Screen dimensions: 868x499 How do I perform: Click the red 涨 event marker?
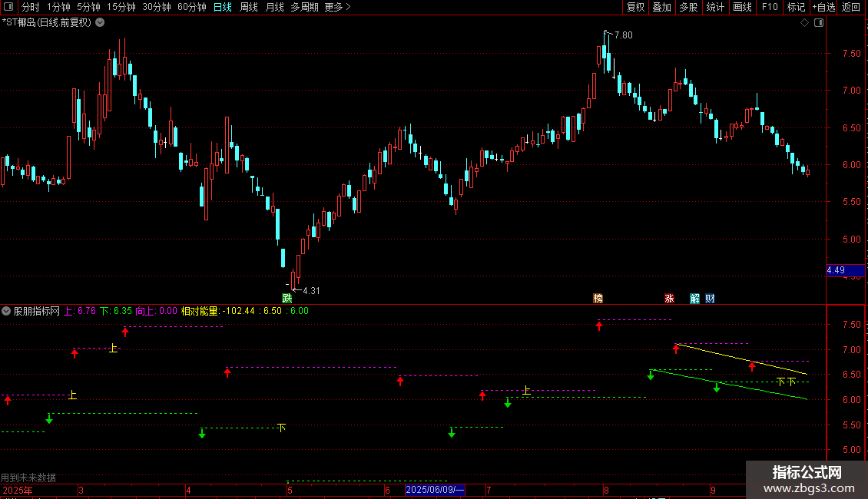click(x=669, y=298)
